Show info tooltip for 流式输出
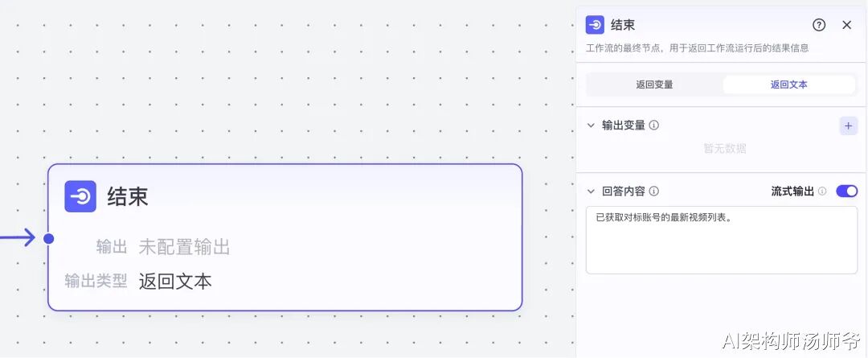This screenshot has width=868, height=358. point(822,191)
